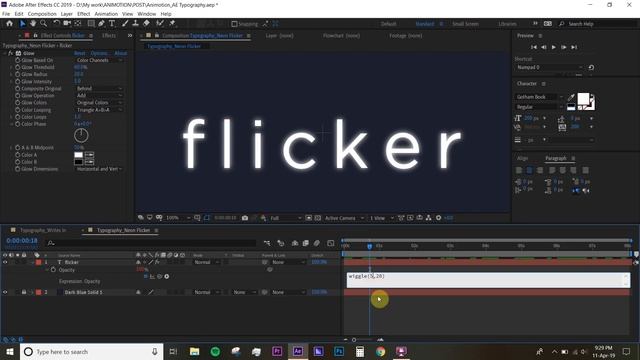The height and width of the screenshot is (360, 640).
Task: Toggle the Opacity stopwatch in timeline
Action: [53, 270]
